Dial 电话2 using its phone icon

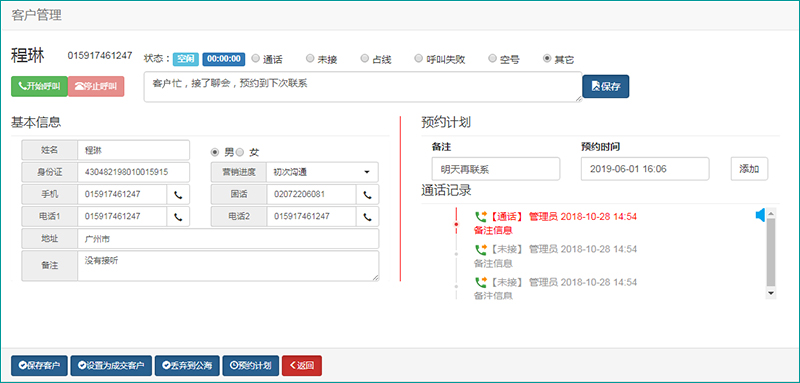(x=367, y=217)
